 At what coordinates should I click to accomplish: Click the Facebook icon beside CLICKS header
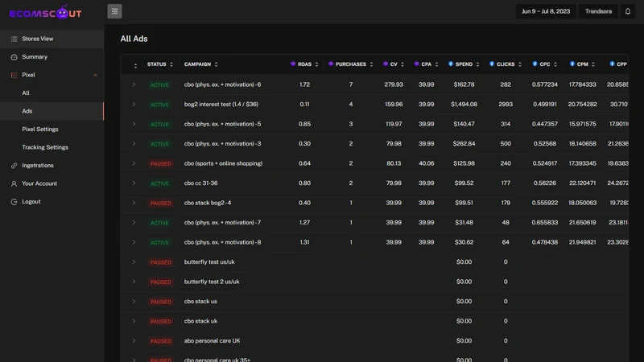[x=492, y=64]
